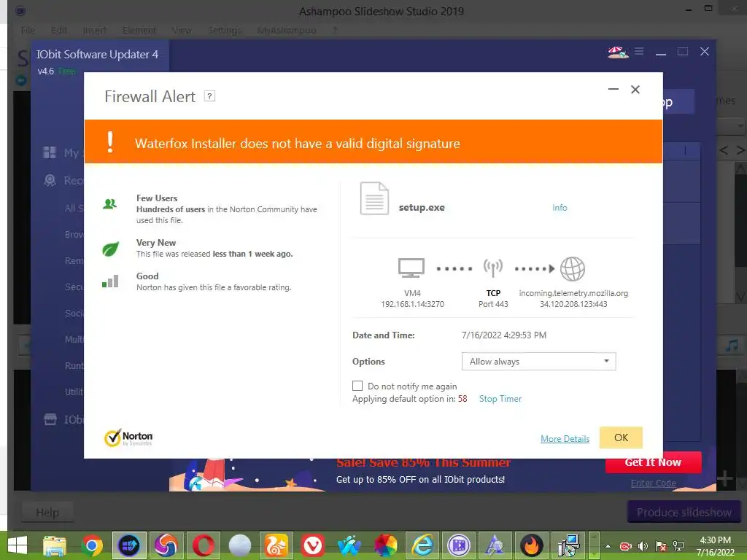Switch to IObit Software Updater taskbar icon
747x560 pixels.
128,545
